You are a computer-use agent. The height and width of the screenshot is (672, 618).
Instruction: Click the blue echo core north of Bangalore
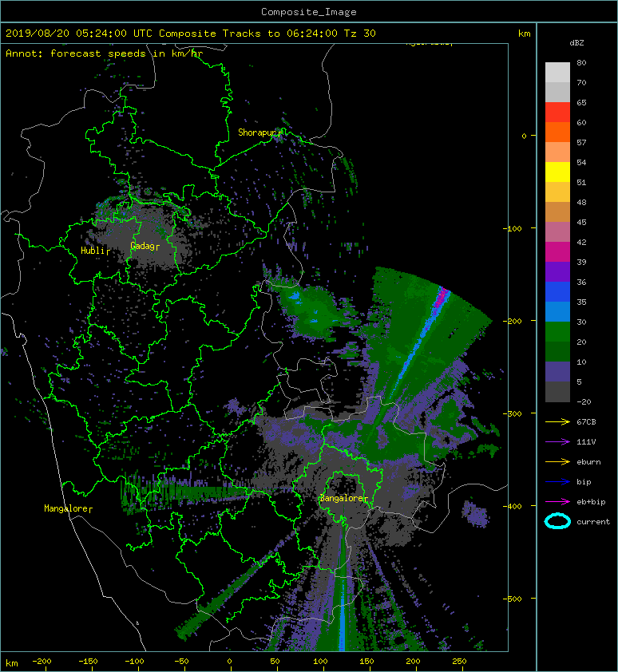tap(295, 296)
